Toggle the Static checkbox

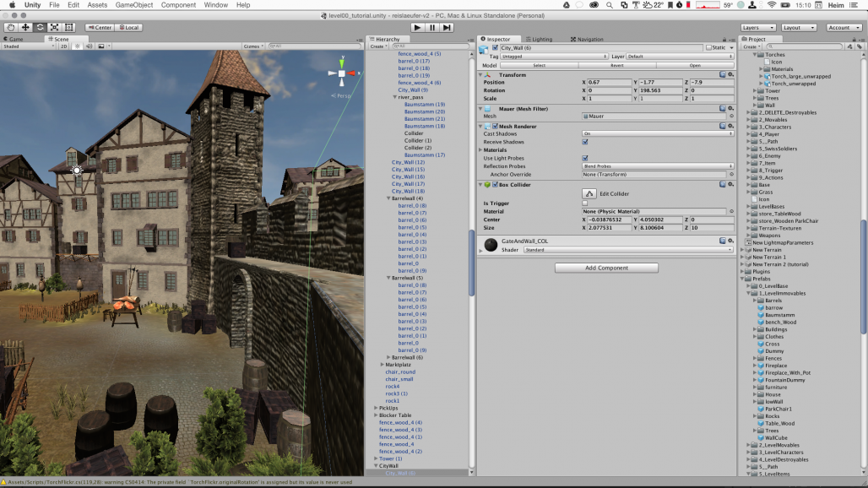708,48
